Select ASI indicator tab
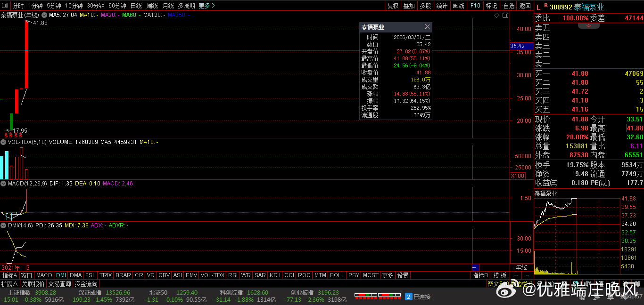This screenshot has height=305, width=644. (x=178, y=275)
